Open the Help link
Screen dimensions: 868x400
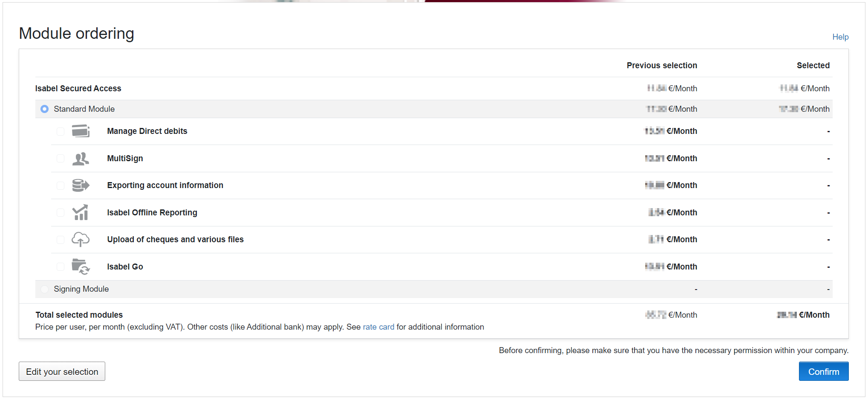pyautogui.click(x=840, y=37)
